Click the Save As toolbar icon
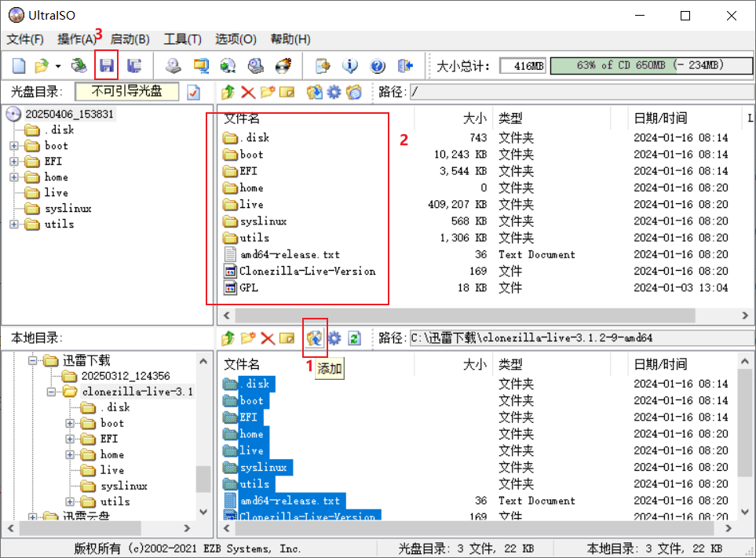 click(x=134, y=66)
